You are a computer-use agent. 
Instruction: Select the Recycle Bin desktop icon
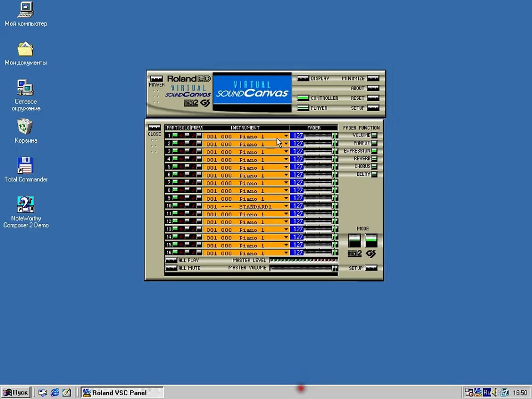26,131
